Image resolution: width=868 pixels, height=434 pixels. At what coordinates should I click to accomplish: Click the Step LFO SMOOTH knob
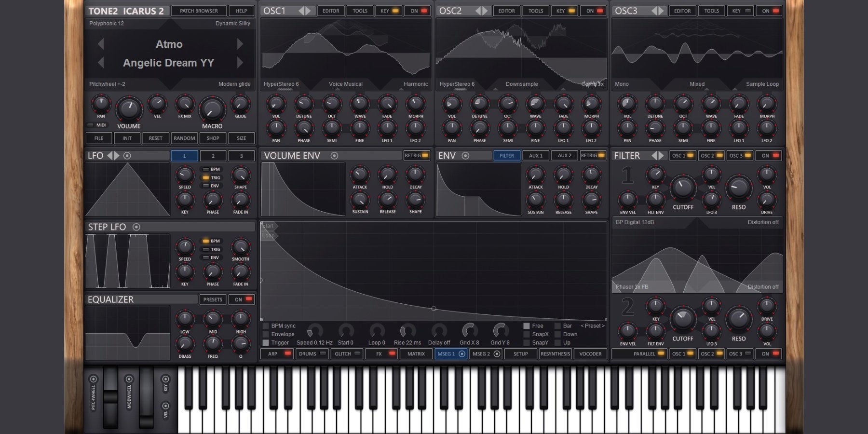(241, 247)
